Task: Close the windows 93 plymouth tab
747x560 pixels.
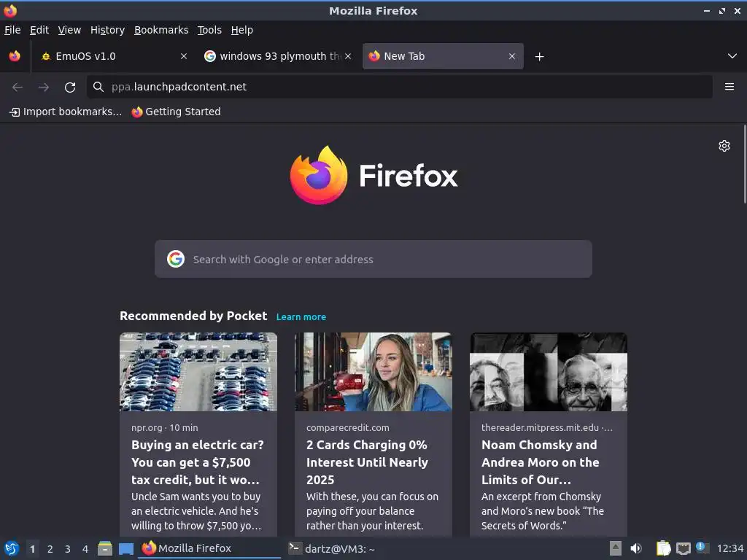Action: point(348,56)
